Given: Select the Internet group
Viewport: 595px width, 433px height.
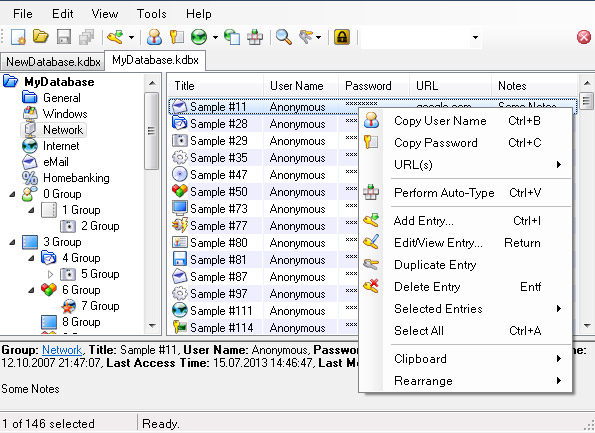Looking at the screenshot, I should [x=61, y=146].
